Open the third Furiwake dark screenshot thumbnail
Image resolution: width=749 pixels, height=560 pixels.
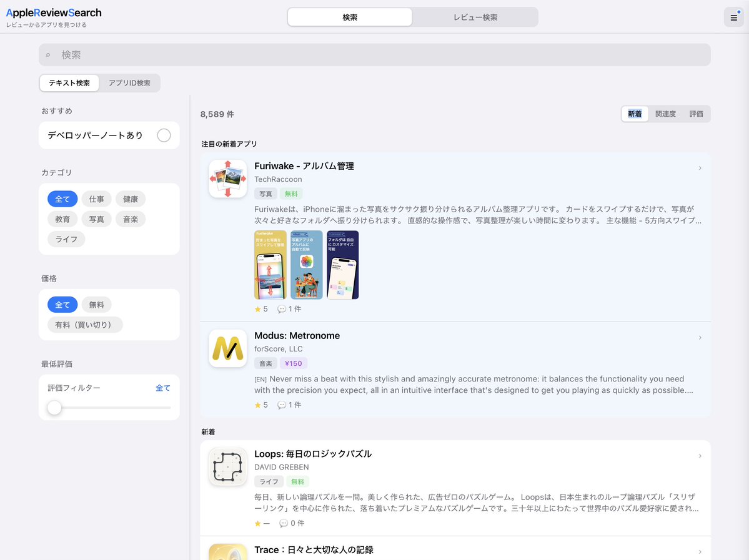(342, 265)
